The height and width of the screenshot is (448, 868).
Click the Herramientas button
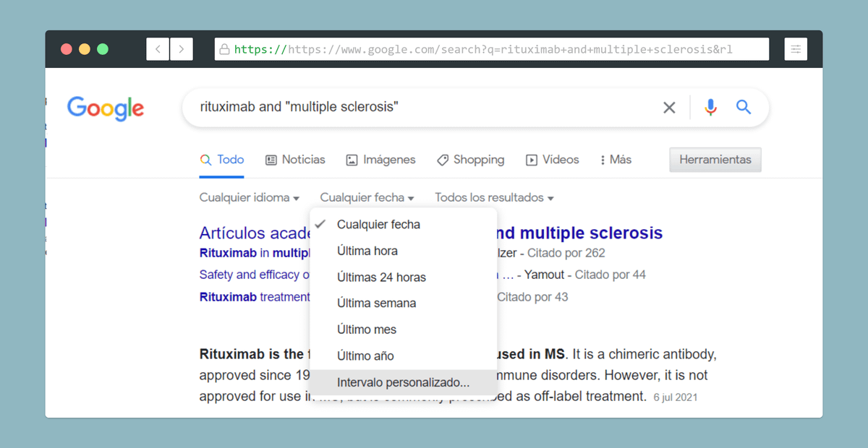tap(715, 160)
